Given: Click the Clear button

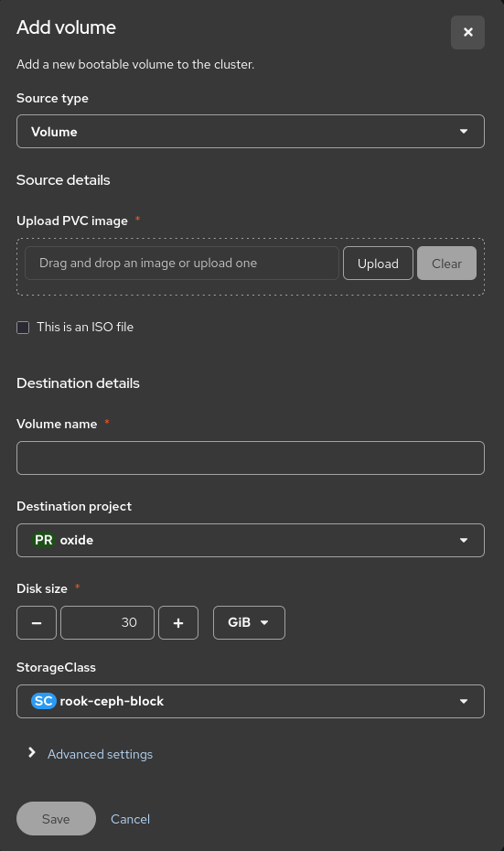Looking at the screenshot, I should click(446, 264).
